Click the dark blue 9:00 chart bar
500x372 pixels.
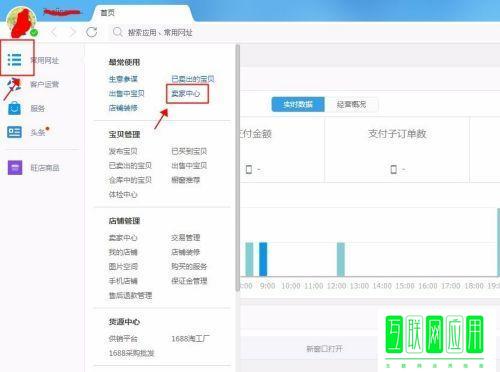[x=263, y=259]
